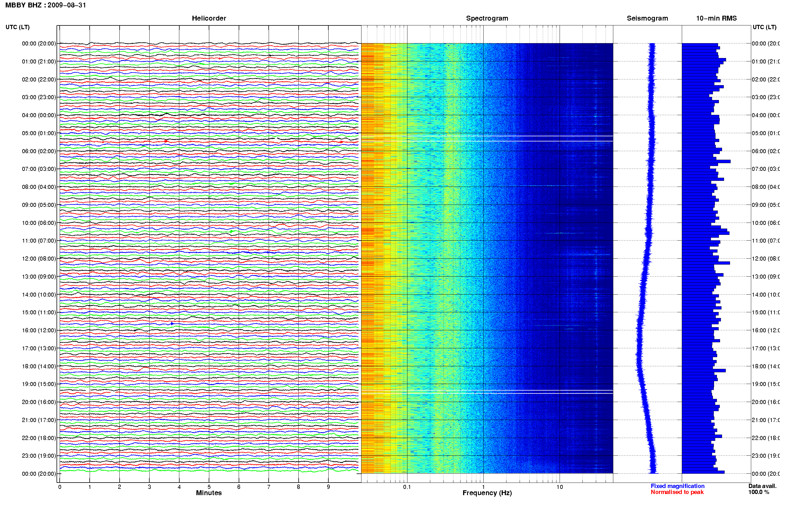Click the left 03:00 (23:00) time label
The image size is (812, 508).
coord(39,97)
